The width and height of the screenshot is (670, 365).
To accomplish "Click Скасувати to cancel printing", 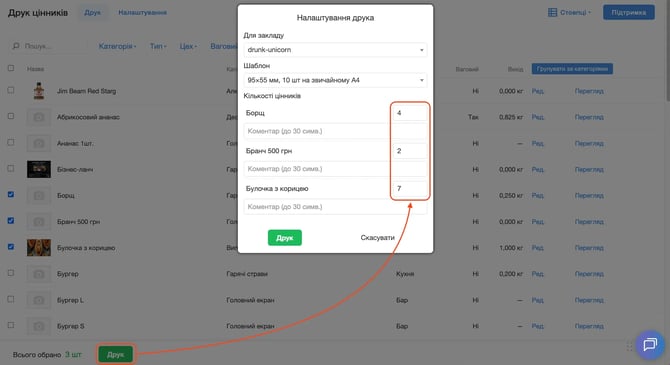I will (x=377, y=238).
